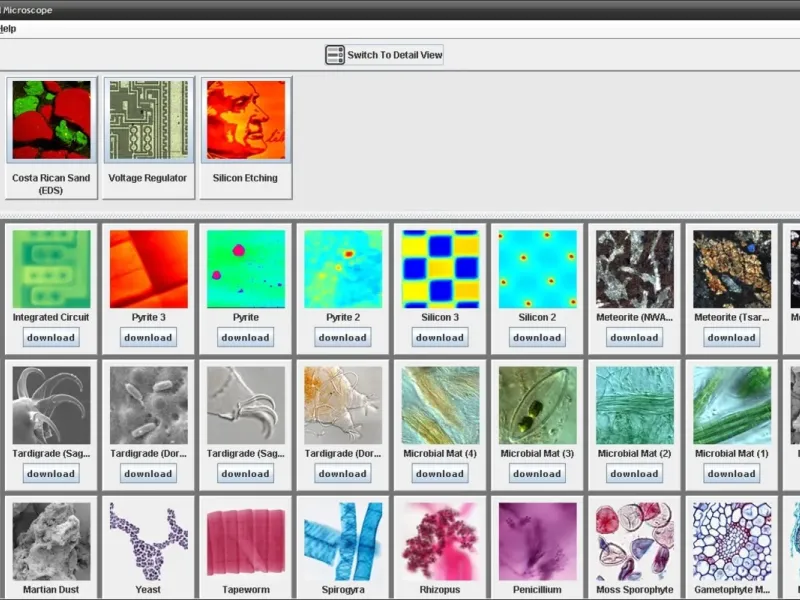Select the Costa Rican Sand (EDS) thumbnail
This screenshot has width=800, height=600.
(52, 120)
